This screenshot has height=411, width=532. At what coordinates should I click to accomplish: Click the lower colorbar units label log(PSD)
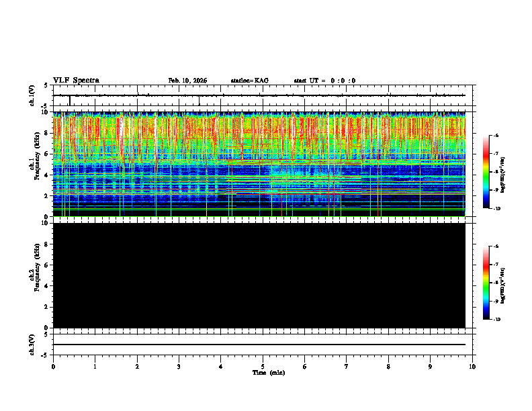[503, 286]
